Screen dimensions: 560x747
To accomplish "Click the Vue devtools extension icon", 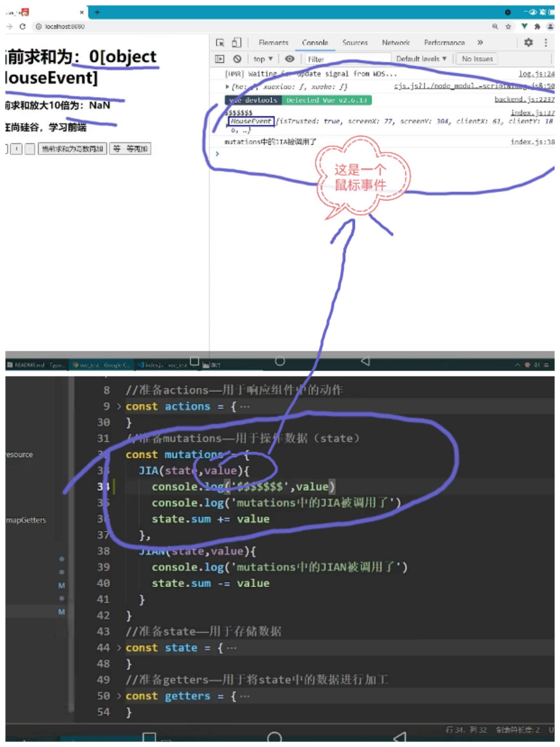I will click(x=524, y=26).
